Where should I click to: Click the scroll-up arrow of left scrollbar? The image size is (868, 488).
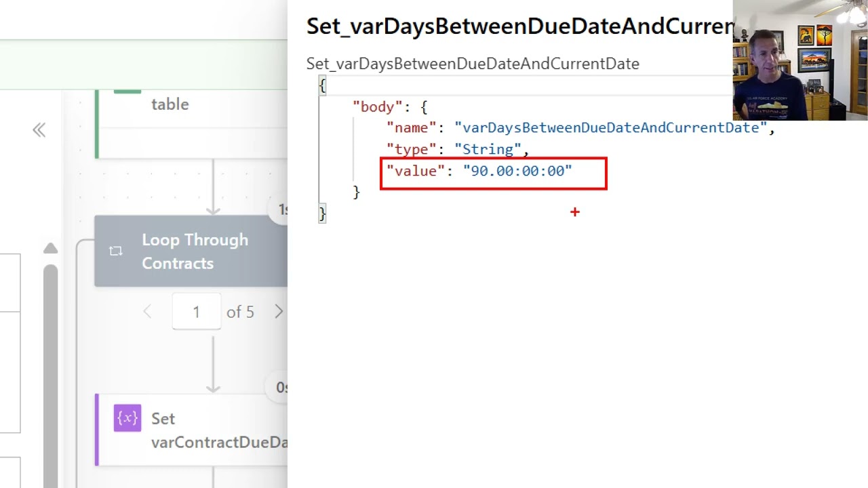pos(50,249)
